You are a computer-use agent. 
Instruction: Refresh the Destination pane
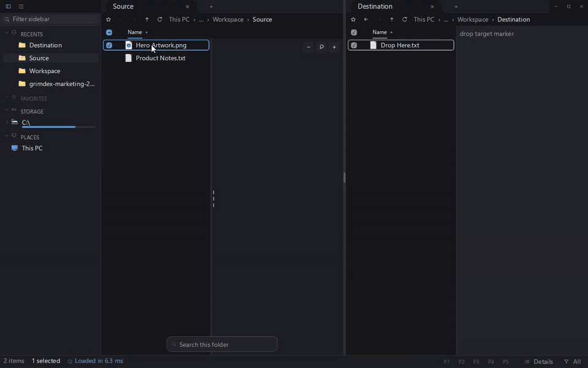[x=405, y=20]
